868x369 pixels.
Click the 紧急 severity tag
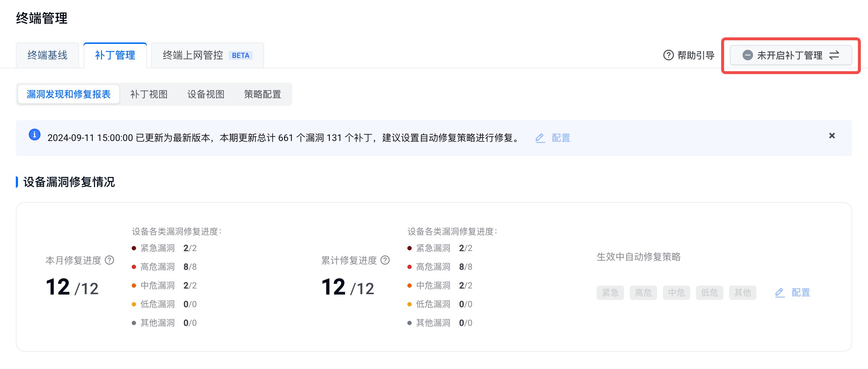pos(610,293)
